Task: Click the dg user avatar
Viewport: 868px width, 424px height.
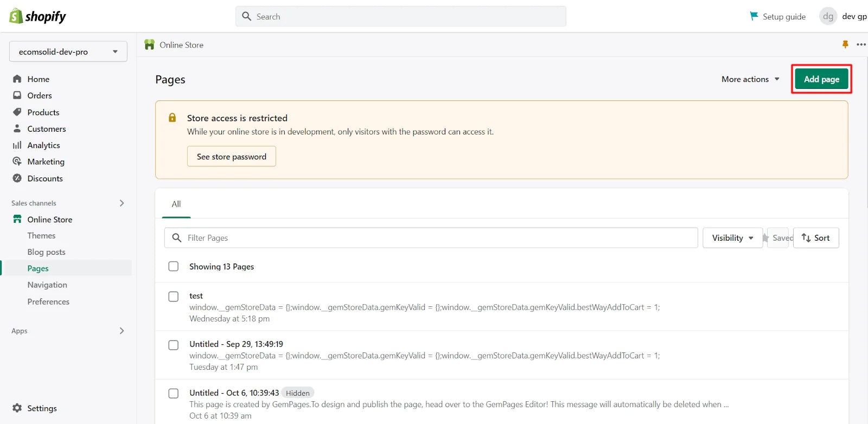Action: tap(828, 16)
